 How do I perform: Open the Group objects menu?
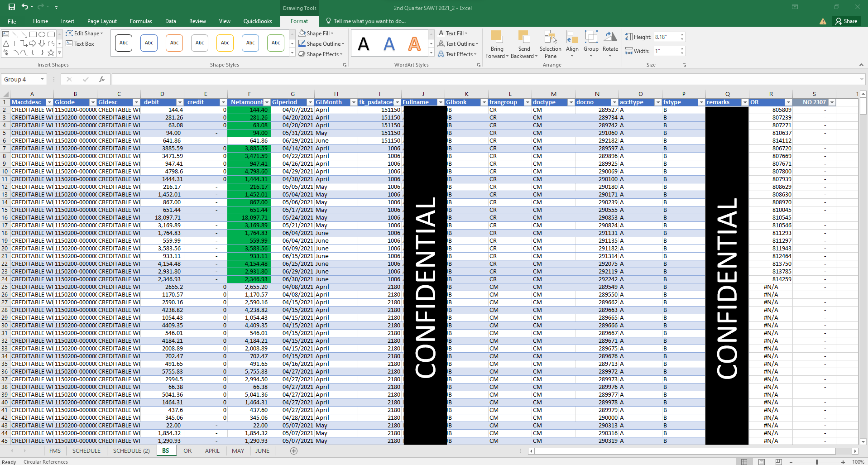[591, 44]
